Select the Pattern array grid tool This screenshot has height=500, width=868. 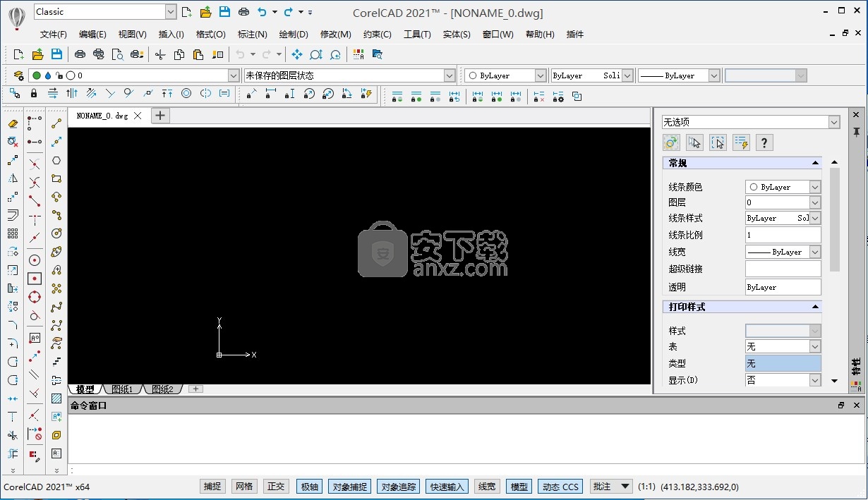[12, 233]
